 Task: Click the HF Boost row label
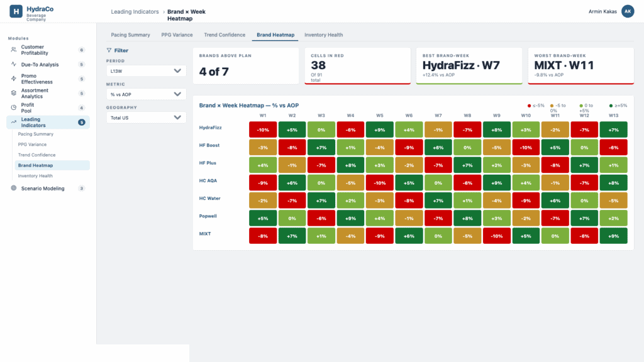coord(209,145)
